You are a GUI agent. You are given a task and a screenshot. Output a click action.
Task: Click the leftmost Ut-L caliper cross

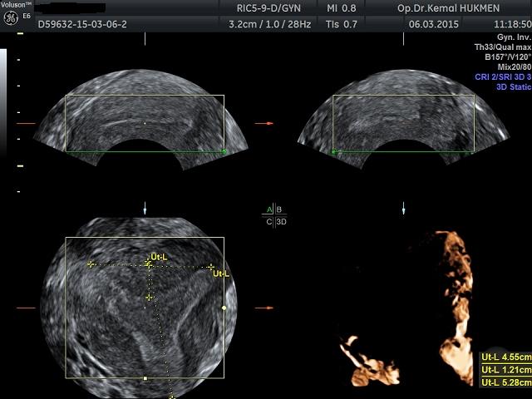click(x=91, y=264)
